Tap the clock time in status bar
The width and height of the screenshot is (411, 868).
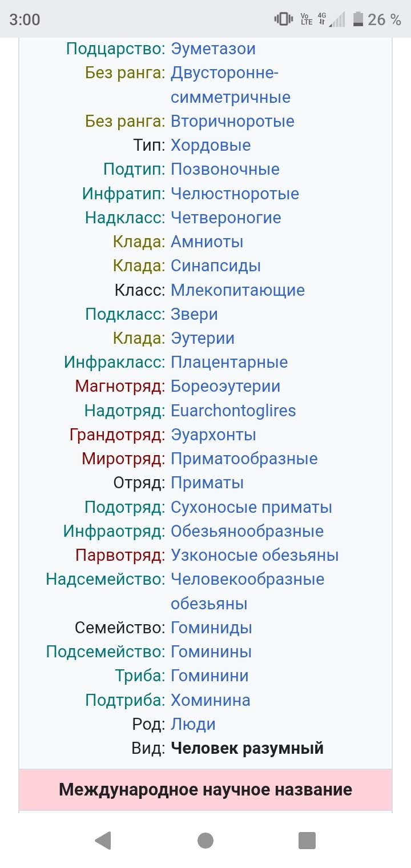click(x=25, y=19)
